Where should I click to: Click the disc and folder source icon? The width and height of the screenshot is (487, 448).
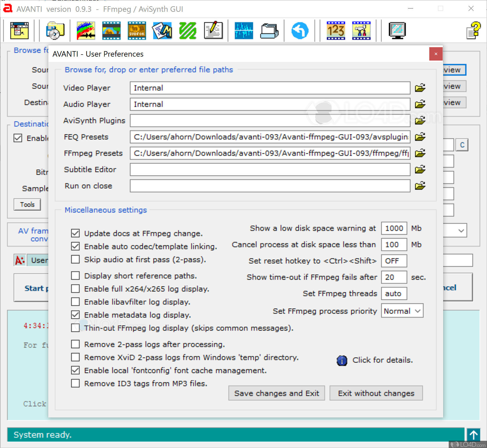coord(55,31)
